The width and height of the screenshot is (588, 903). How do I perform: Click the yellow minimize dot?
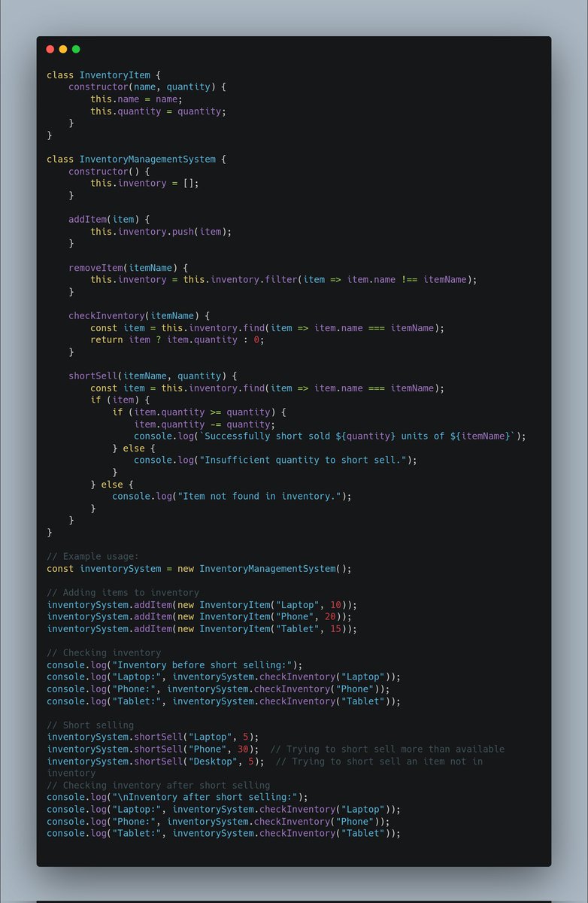[x=63, y=49]
